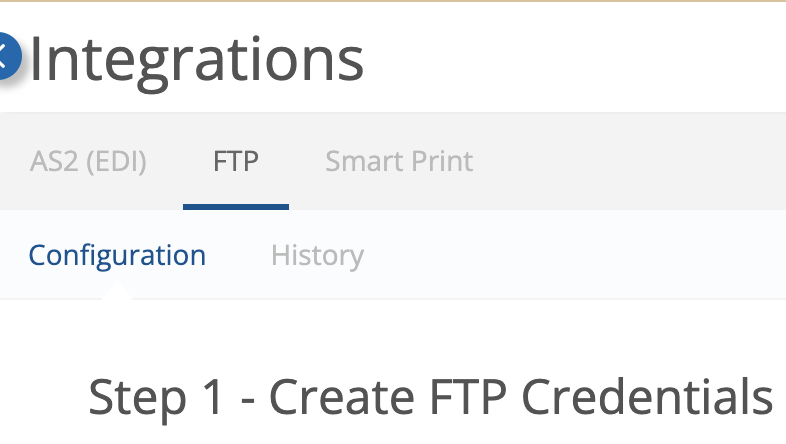Click the word EDI in the first tab
Image resolution: width=786 pixels, height=444 pixels.
point(116,162)
